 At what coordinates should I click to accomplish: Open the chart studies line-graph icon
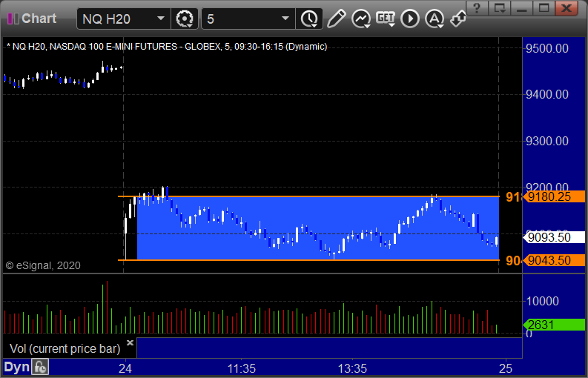[361, 19]
